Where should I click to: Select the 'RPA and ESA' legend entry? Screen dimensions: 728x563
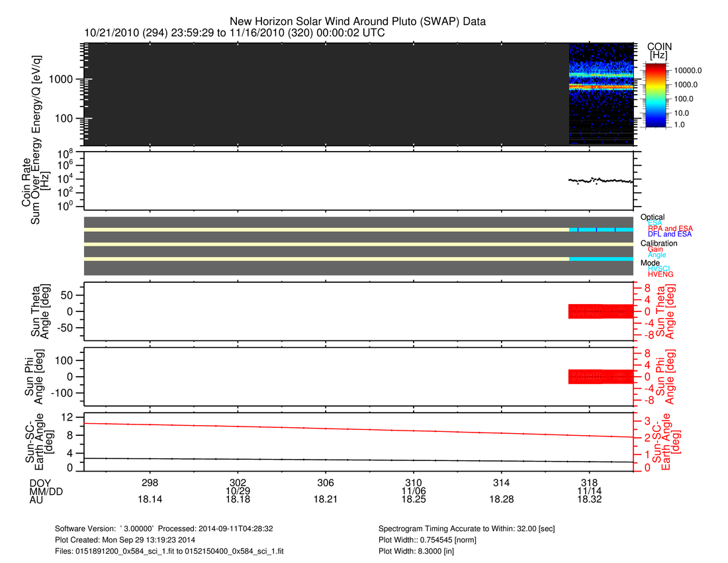[x=670, y=229]
